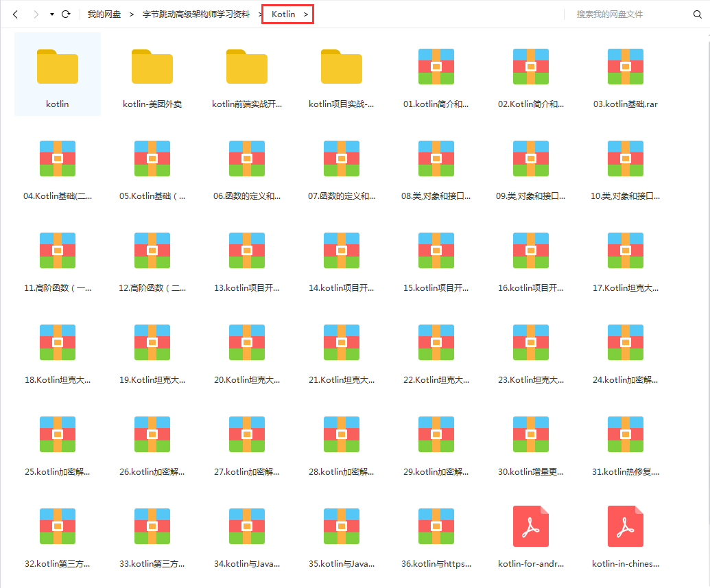
Task: Select archive 28.kotlin加密解...
Action: pos(342,442)
